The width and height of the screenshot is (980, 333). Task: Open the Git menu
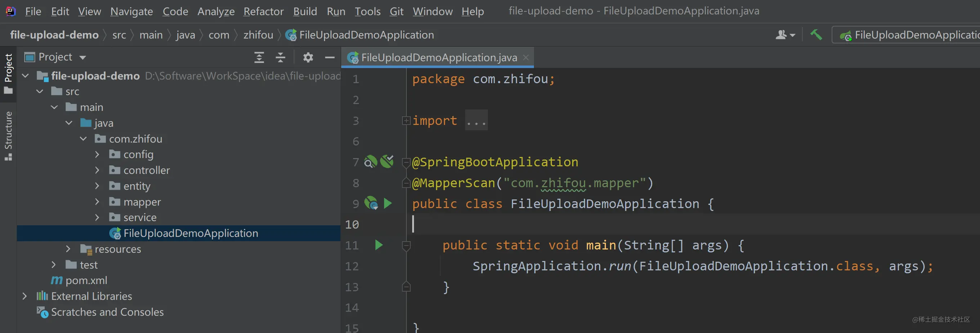pos(396,12)
